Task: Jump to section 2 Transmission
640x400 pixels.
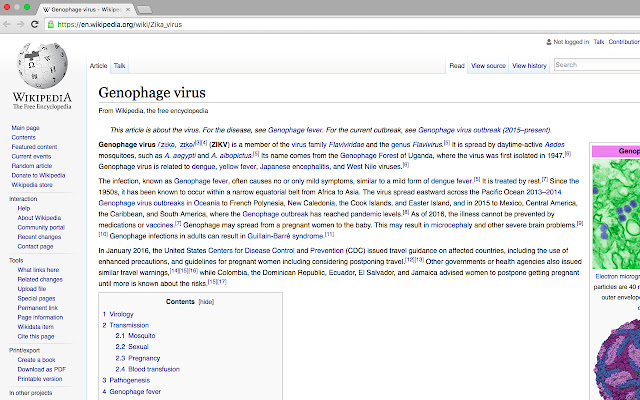Action: 125,325
